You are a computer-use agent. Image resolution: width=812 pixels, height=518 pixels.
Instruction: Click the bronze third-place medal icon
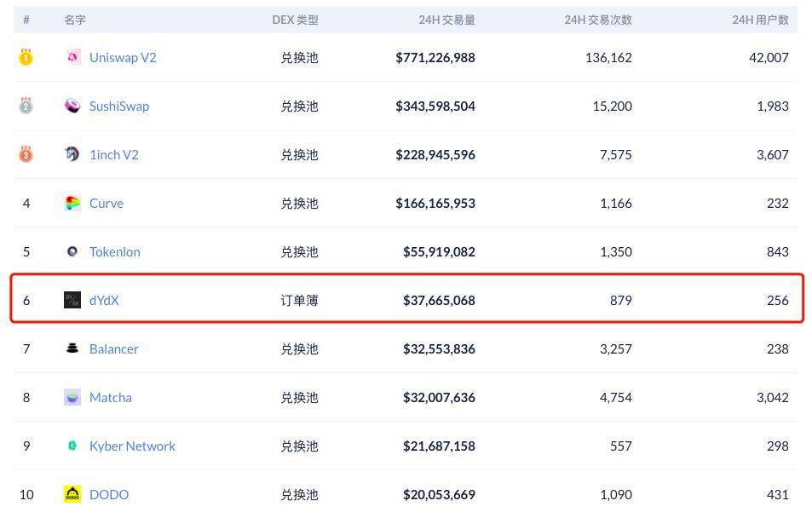click(x=26, y=155)
